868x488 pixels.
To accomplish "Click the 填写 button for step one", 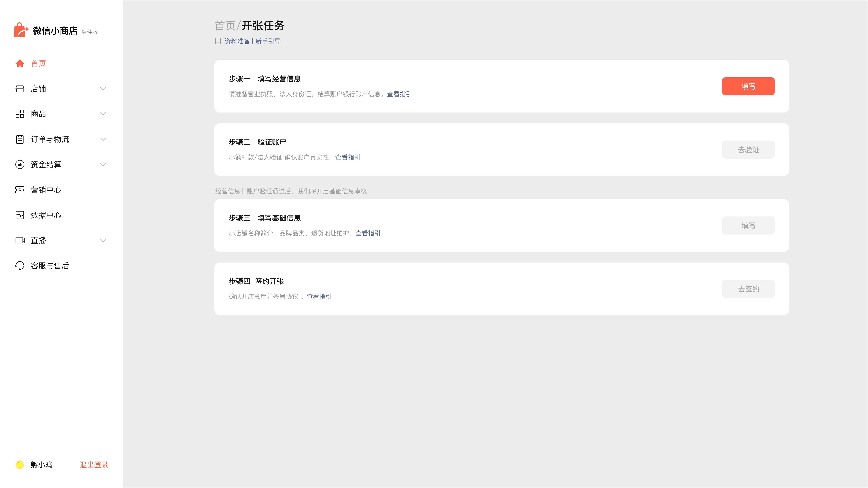I will (748, 86).
